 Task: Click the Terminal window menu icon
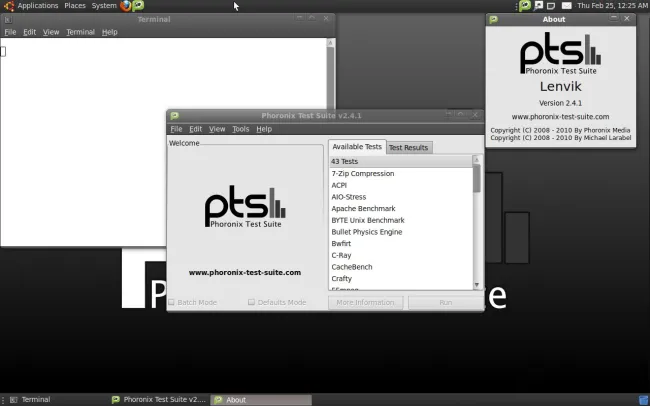[8, 19]
